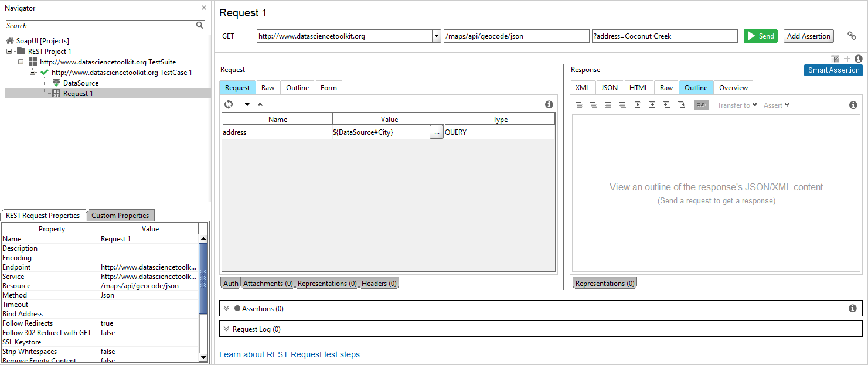
Task: Click the Add Assertion button
Action: click(x=808, y=36)
